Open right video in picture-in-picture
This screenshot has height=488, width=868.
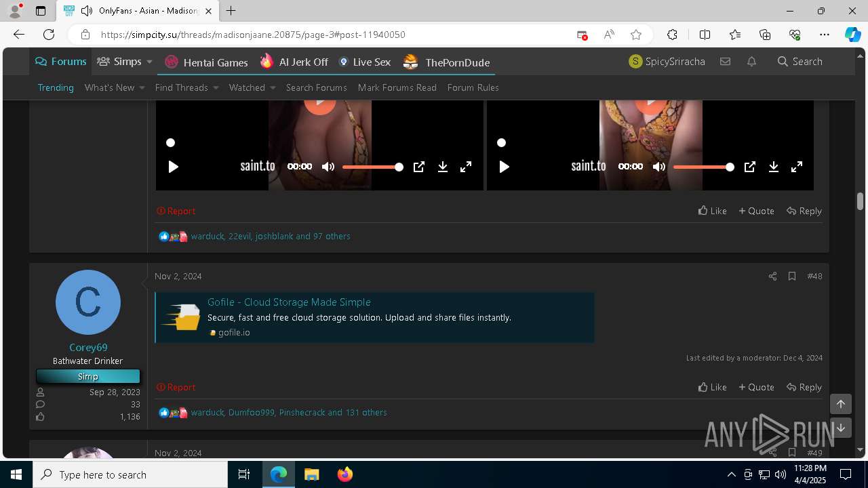(x=750, y=167)
